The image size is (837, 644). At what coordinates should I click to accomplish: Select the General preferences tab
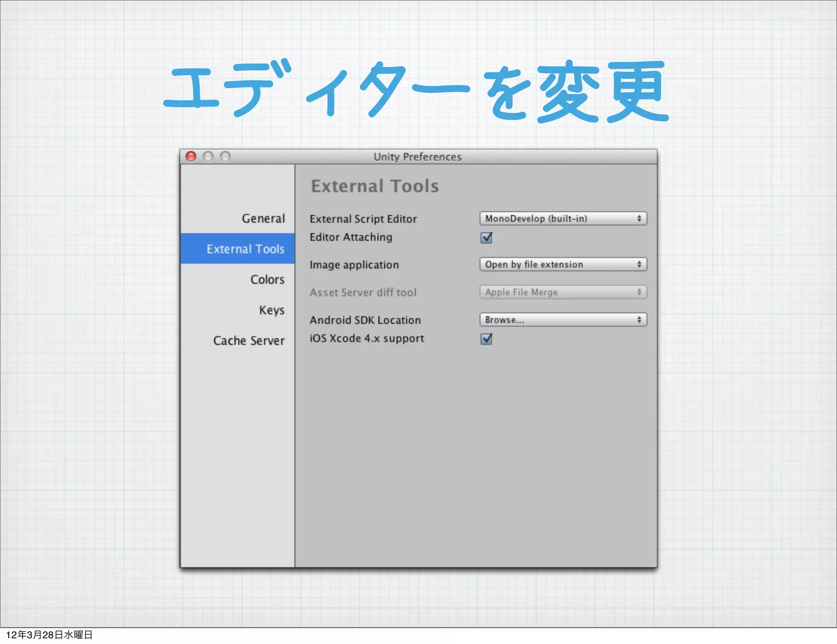[263, 219]
